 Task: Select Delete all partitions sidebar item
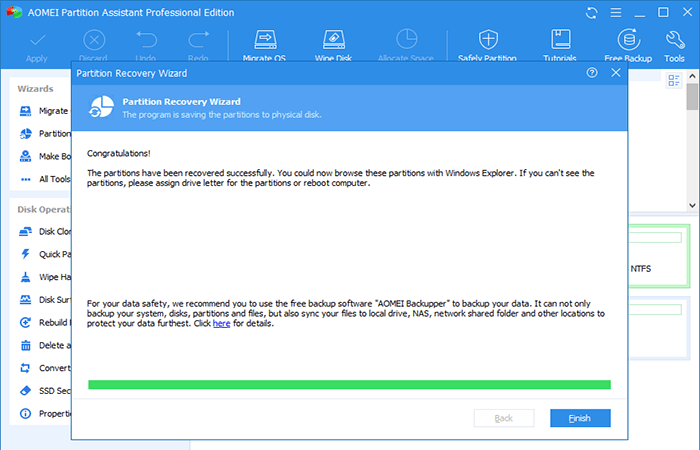(44, 345)
